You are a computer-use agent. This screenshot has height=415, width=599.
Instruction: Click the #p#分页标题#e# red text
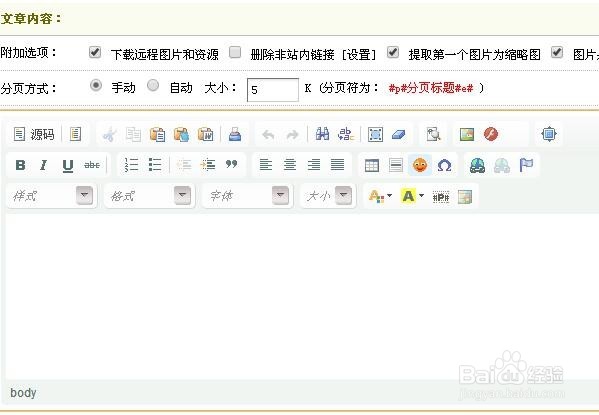click(431, 88)
